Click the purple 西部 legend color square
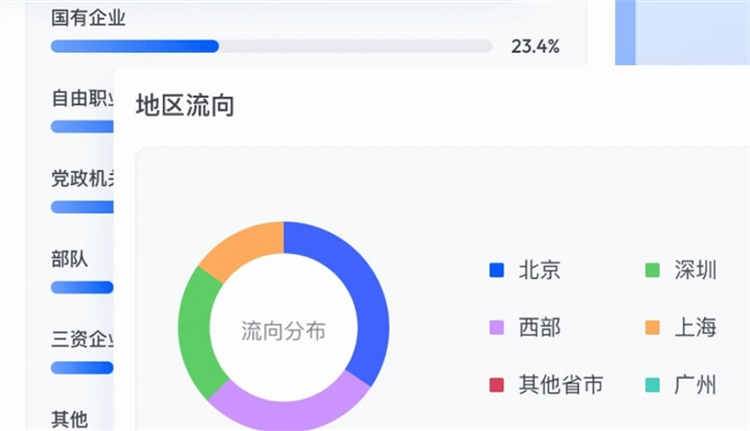 pyautogui.click(x=496, y=327)
